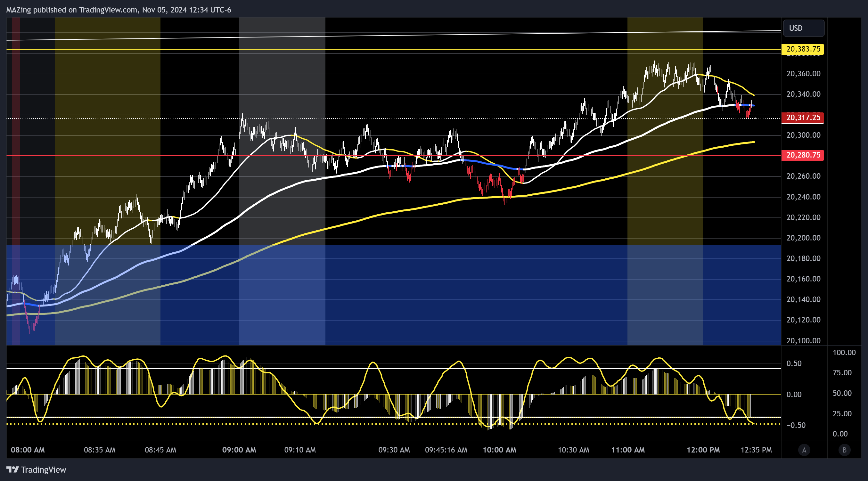Image resolution: width=868 pixels, height=481 pixels.
Task: Select the 20,220.00 price axis label
Action: (803, 217)
